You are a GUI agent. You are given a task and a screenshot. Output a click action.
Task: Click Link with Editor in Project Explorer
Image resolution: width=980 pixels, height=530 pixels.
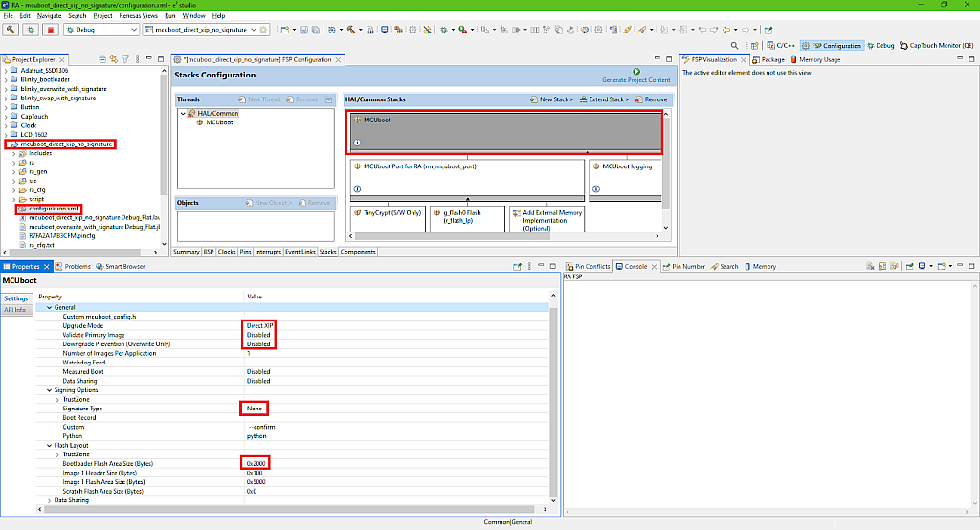(113, 59)
